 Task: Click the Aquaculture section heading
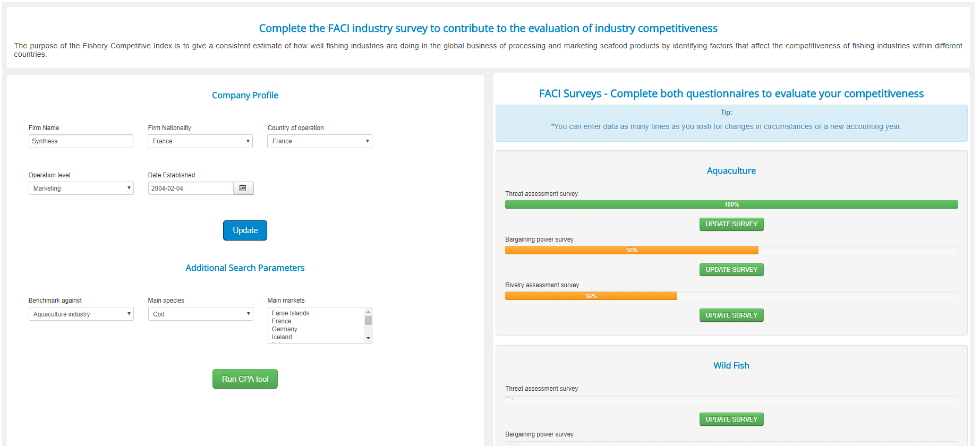click(731, 170)
